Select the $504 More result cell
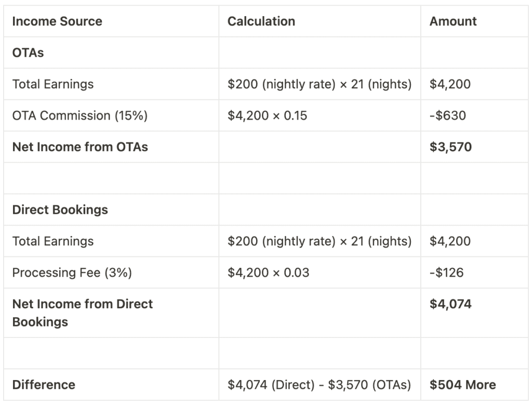This screenshot has height=403, width=532. click(x=462, y=385)
